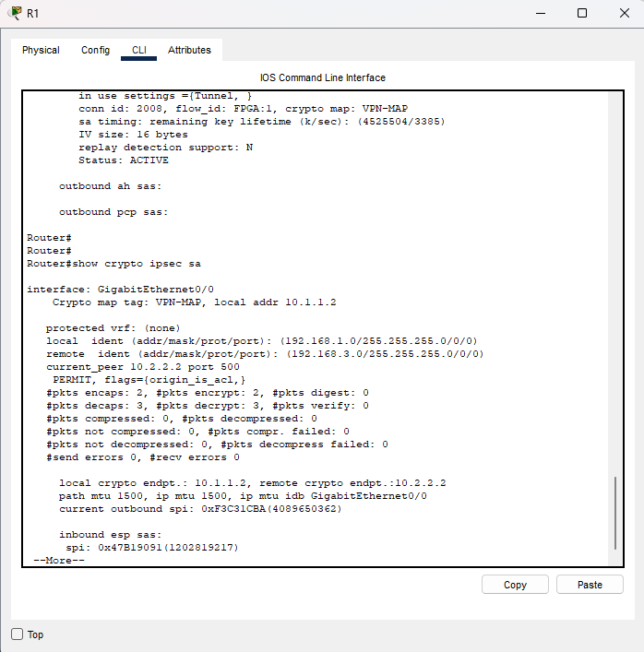Viewport: 644px width, 652px height.
Task: Click 'IOS Command Line Interface' heading
Action: tap(322, 77)
